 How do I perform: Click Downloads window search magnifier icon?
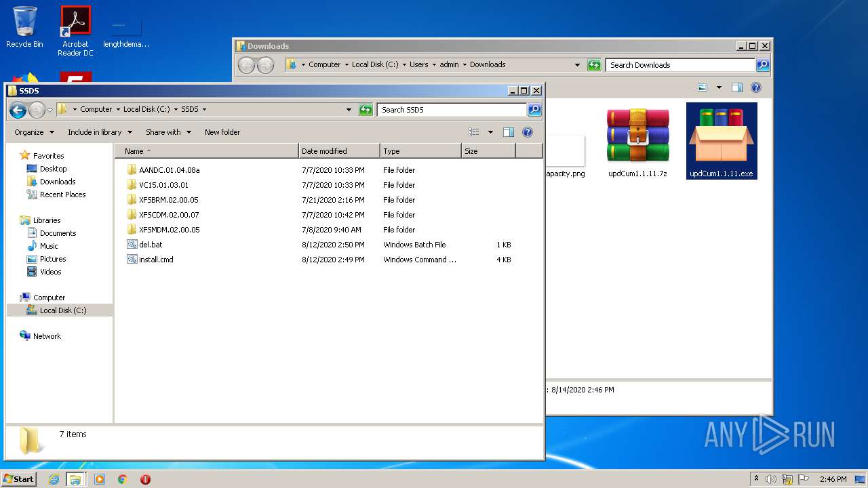[763, 65]
